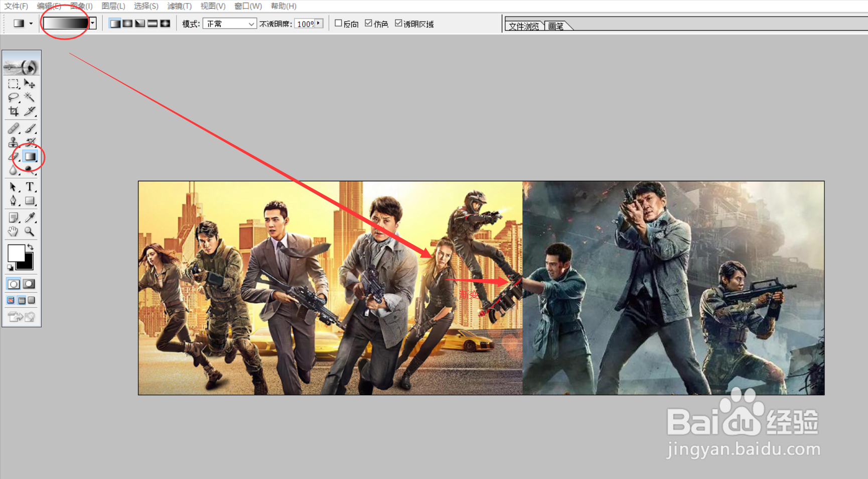
Task: Select the Healing Brush tool
Action: coord(14,129)
